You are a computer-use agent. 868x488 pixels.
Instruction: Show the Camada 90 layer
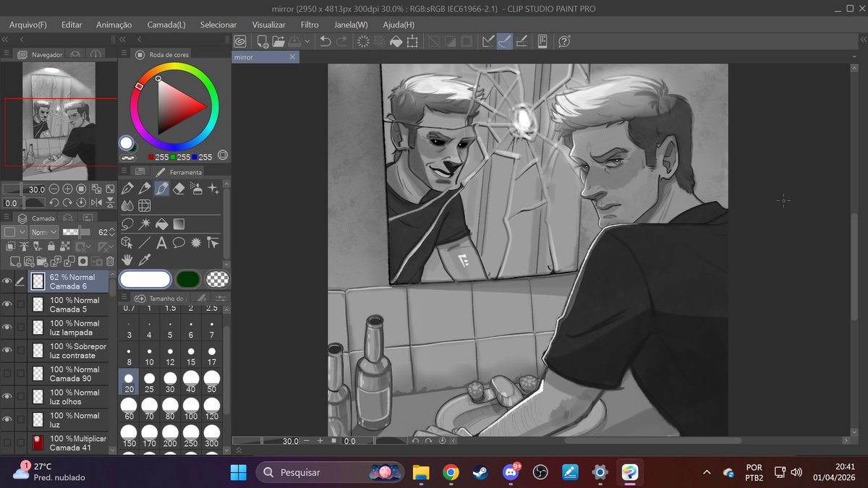(7, 374)
